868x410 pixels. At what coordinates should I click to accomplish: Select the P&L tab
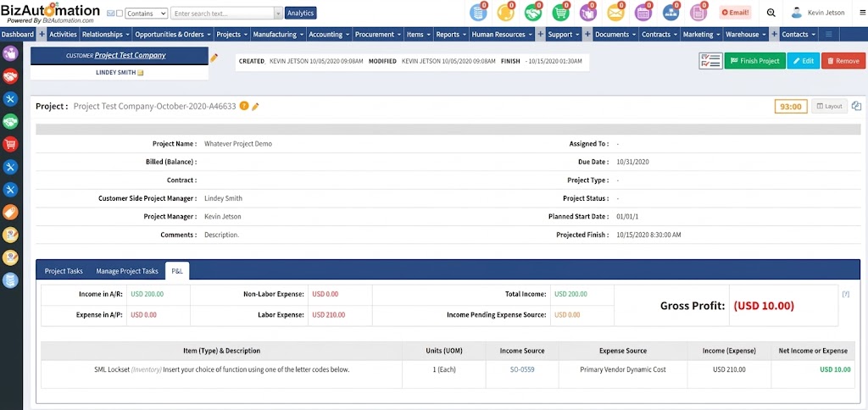[x=177, y=271]
